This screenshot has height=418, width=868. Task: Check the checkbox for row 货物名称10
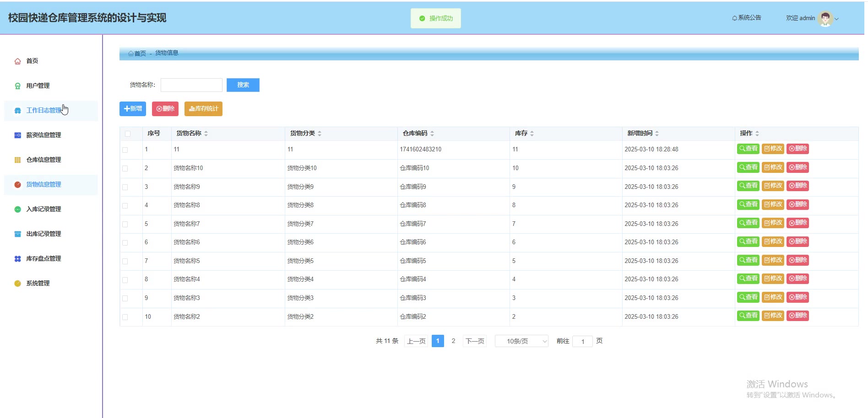tap(125, 169)
